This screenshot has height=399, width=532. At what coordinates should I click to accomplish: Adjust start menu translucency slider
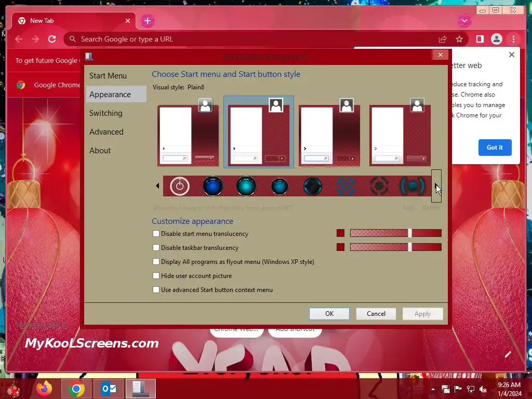395,233
